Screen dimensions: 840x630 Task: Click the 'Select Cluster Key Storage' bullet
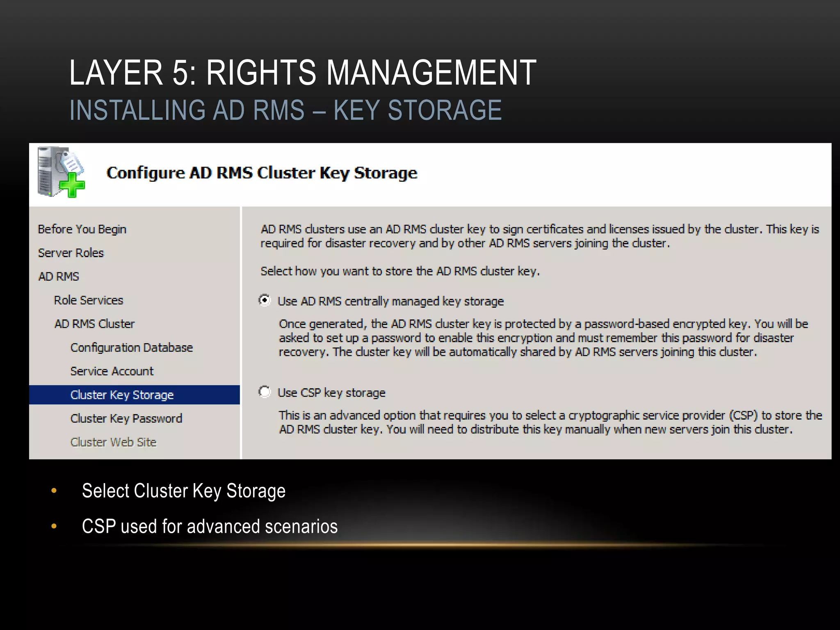[x=184, y=491]
